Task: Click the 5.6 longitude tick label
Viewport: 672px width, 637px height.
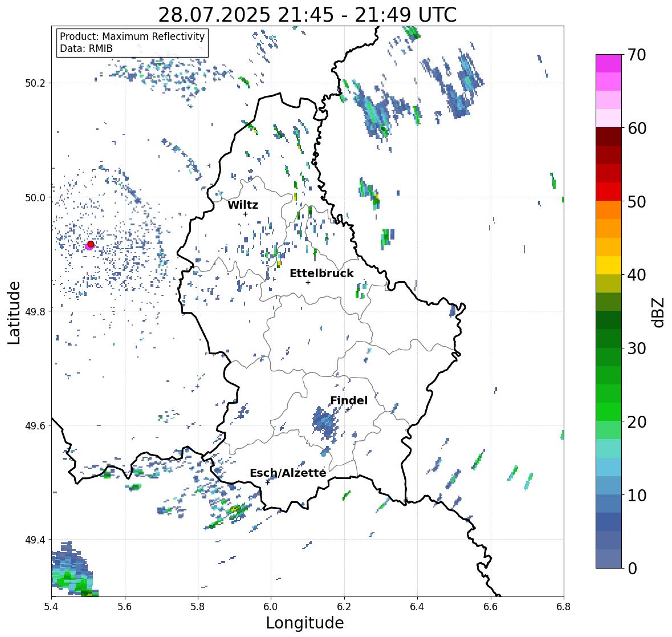Action: click(125, 607)
